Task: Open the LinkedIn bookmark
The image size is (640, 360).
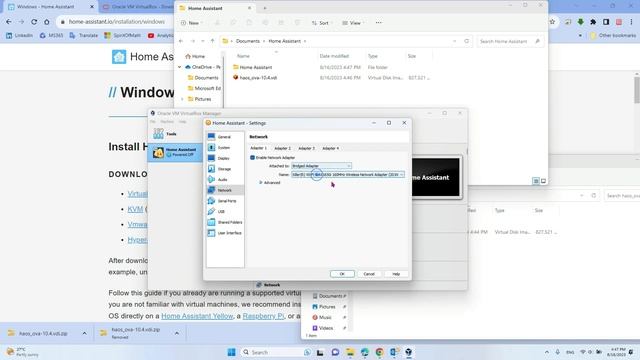Action: click(19, 36)
